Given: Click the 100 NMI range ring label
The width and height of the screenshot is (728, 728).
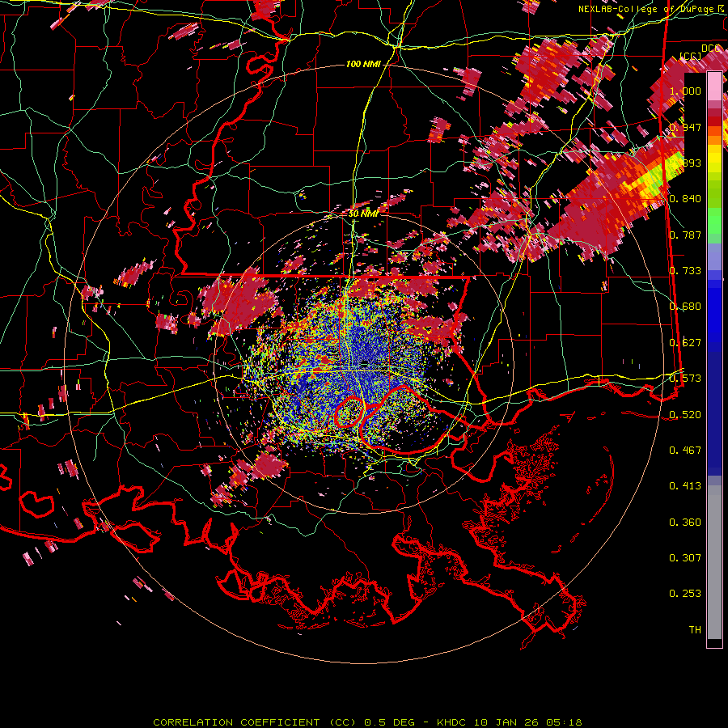Looking at the screenshot, I should 363,64.
